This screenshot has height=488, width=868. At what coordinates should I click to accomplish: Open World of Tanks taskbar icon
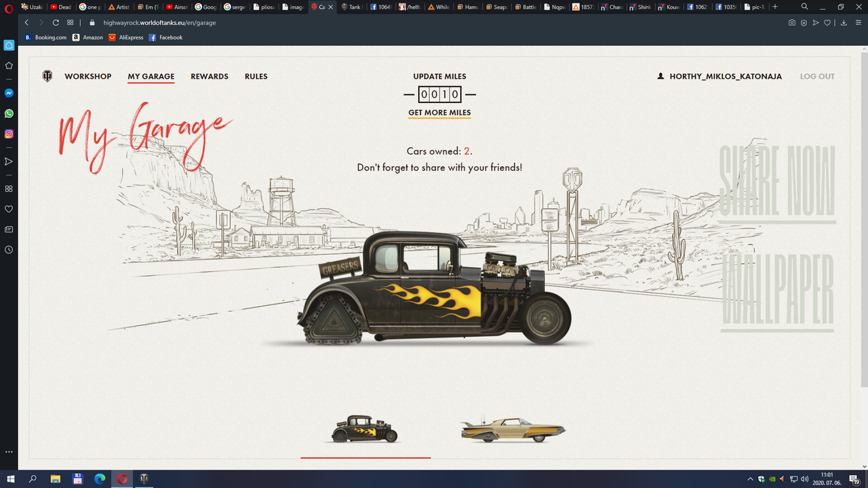click(144, 479)
